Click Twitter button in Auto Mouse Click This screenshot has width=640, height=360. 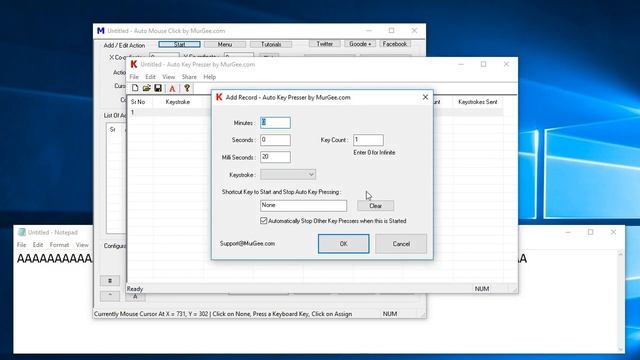point(325,44)
